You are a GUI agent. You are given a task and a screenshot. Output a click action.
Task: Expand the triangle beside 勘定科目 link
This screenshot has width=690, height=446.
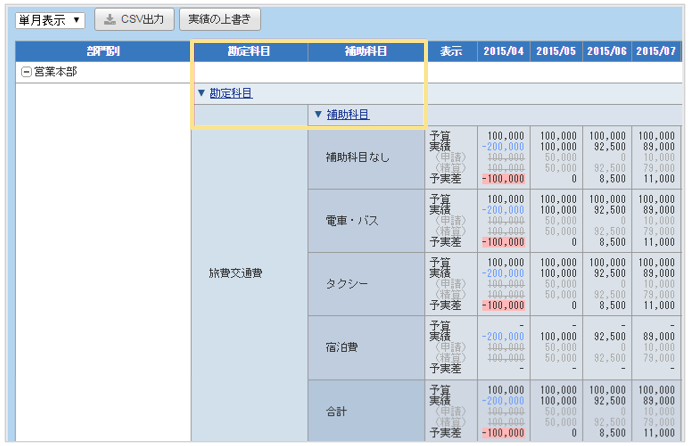201,93
